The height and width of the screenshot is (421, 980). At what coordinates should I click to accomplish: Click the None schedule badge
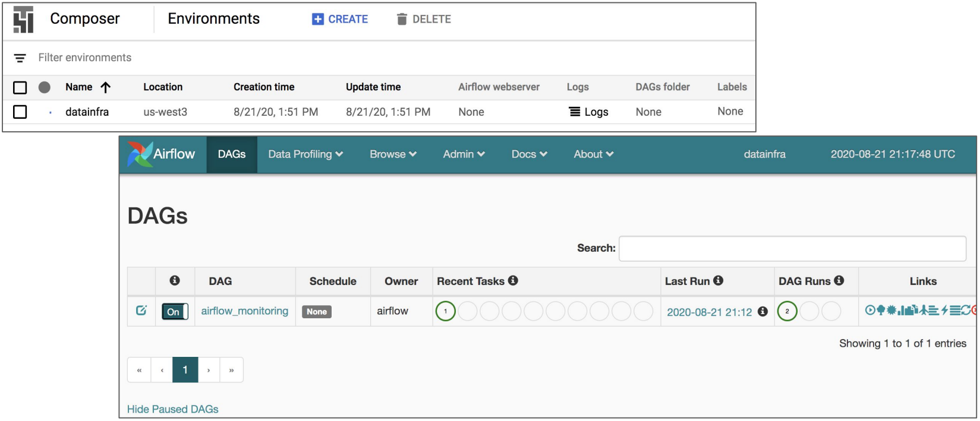click(x=317, y=312)
